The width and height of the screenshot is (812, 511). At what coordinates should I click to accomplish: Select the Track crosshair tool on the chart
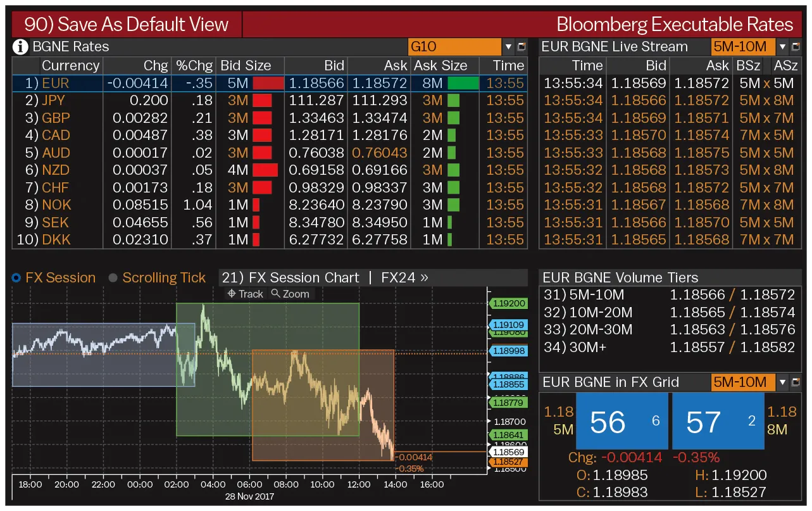245,293
